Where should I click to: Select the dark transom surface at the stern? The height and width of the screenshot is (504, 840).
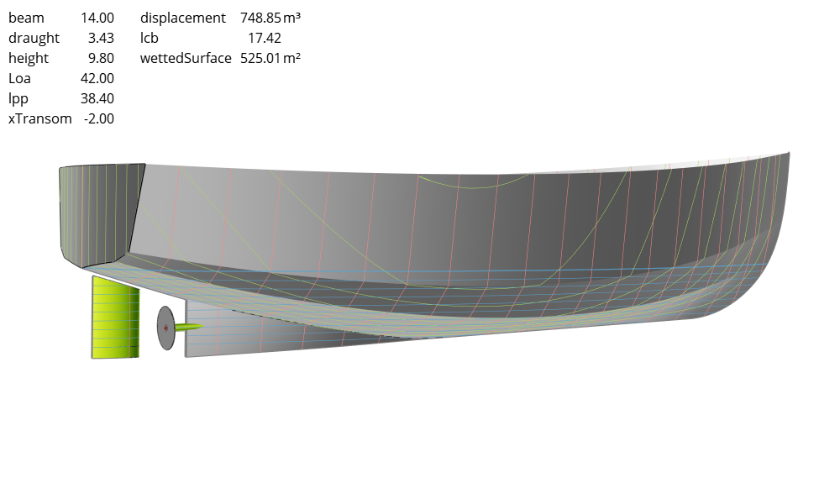(99, 210)
